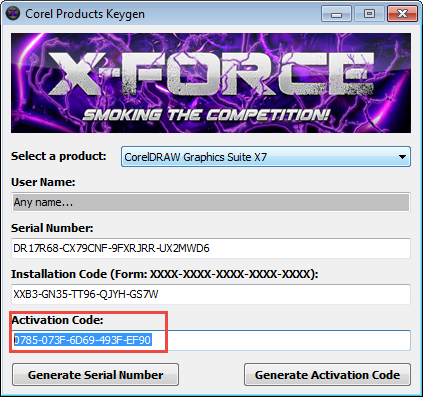This screenshot has height=397, width=423.
Task: Click the Generate Serial Number button
Action: [95, 375]
